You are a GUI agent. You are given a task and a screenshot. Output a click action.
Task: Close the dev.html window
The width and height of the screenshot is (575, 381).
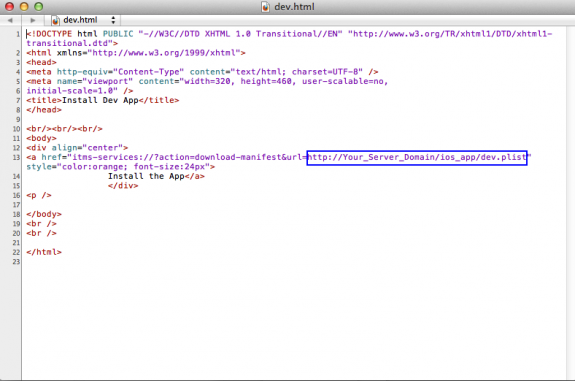(9, 7)
